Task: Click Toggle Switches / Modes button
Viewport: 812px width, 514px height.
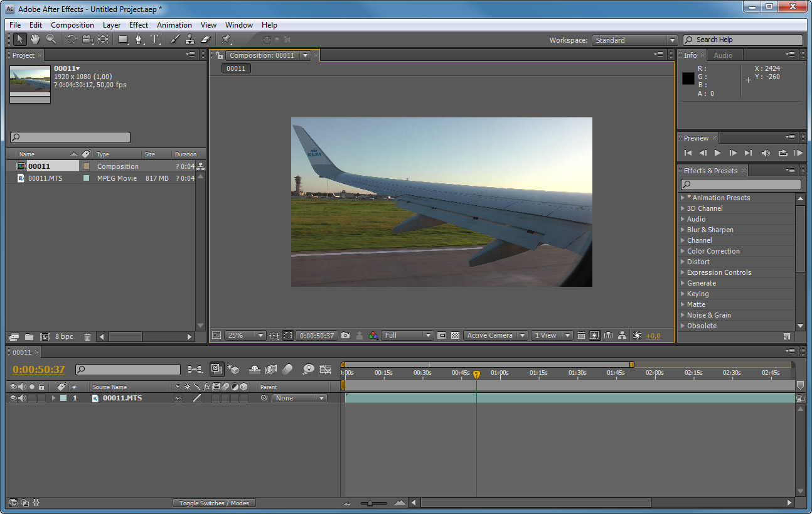Action: point(214,503)
